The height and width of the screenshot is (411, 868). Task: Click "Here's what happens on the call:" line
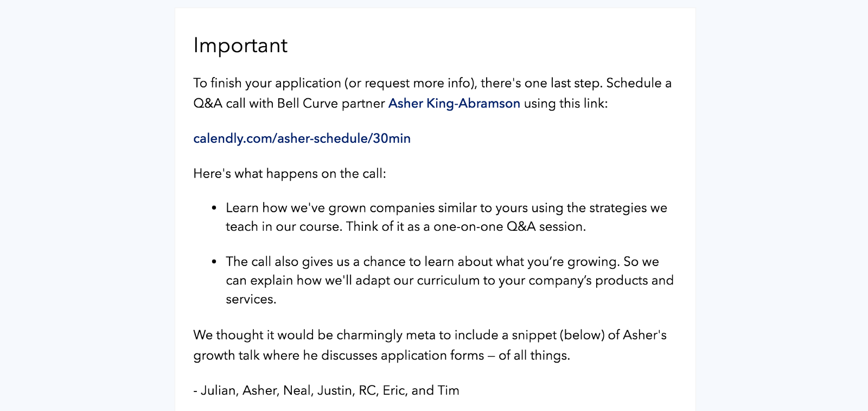[290, 174]
